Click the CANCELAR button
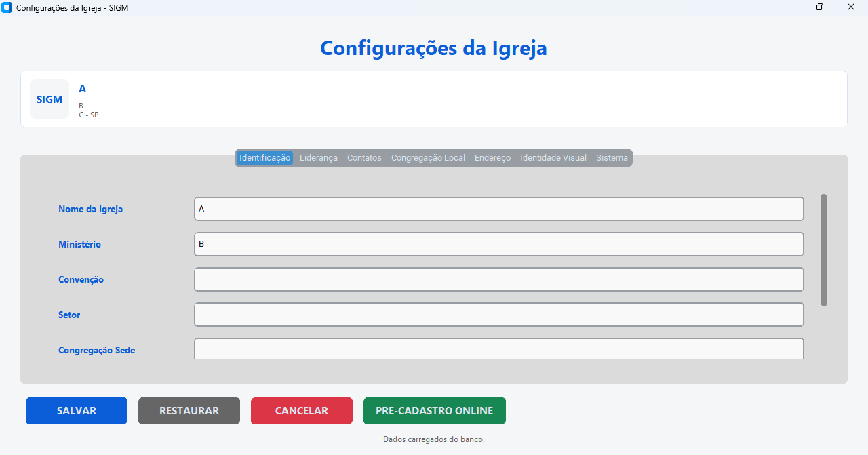This screenshot has height=455, width=868. [302, 411]
